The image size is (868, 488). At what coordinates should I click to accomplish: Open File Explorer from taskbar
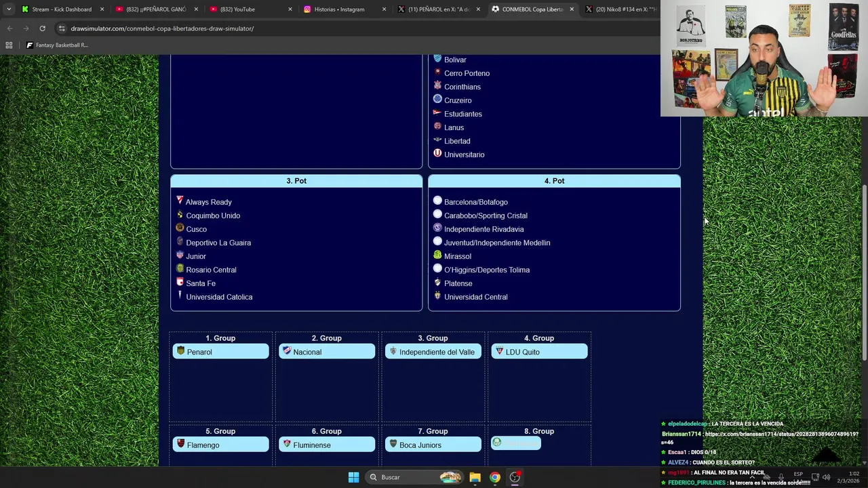point(475,477)
